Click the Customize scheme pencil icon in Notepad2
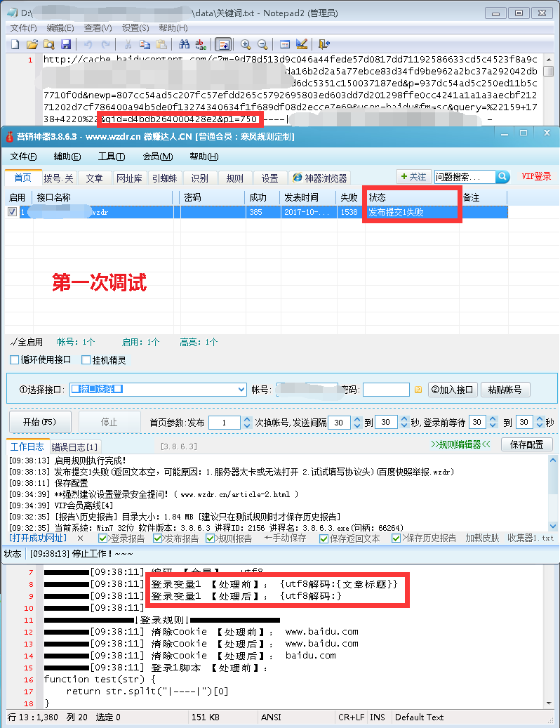This screenshot has height=728, width=560. 302,44
